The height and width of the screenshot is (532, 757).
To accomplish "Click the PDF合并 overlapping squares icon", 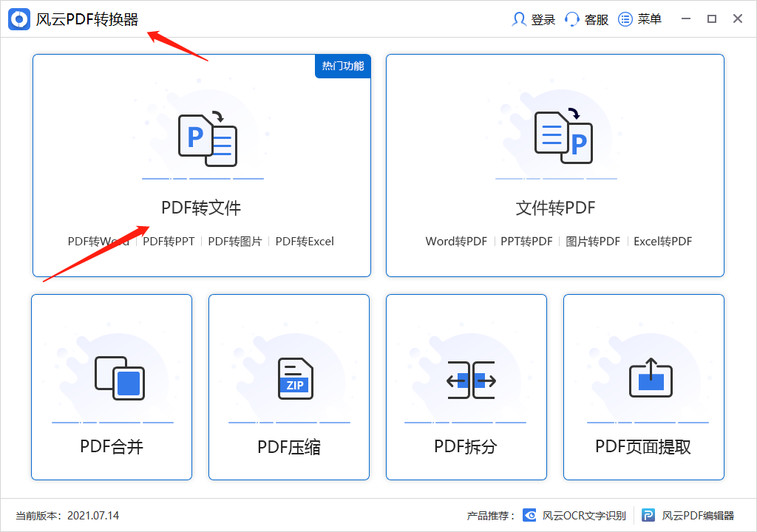I will pos(120,378).
